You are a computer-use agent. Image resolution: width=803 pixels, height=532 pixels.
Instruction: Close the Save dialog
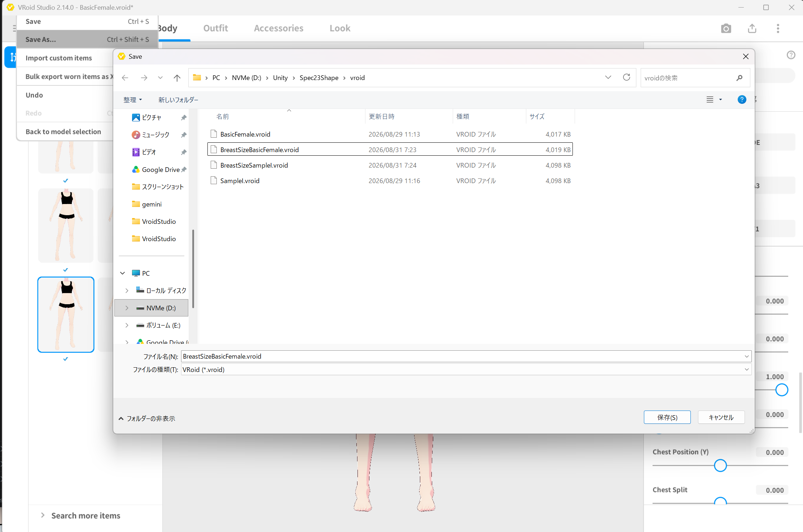(746, 57)
